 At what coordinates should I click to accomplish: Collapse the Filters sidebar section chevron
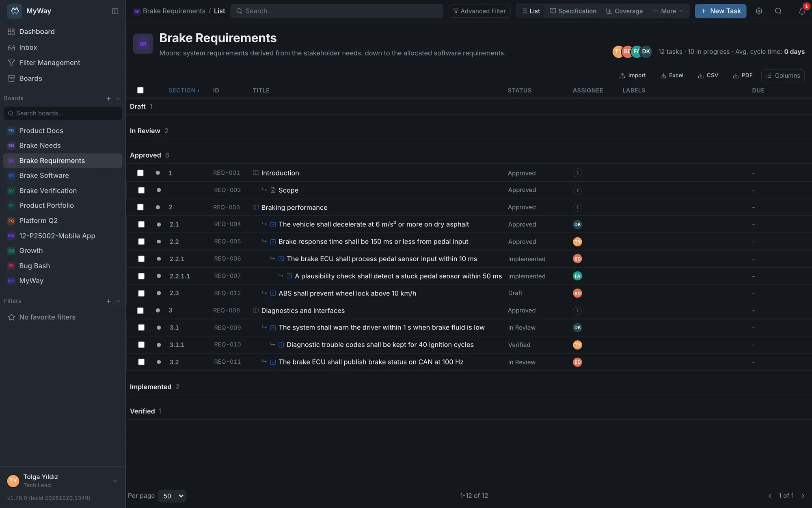coord(118,301)
